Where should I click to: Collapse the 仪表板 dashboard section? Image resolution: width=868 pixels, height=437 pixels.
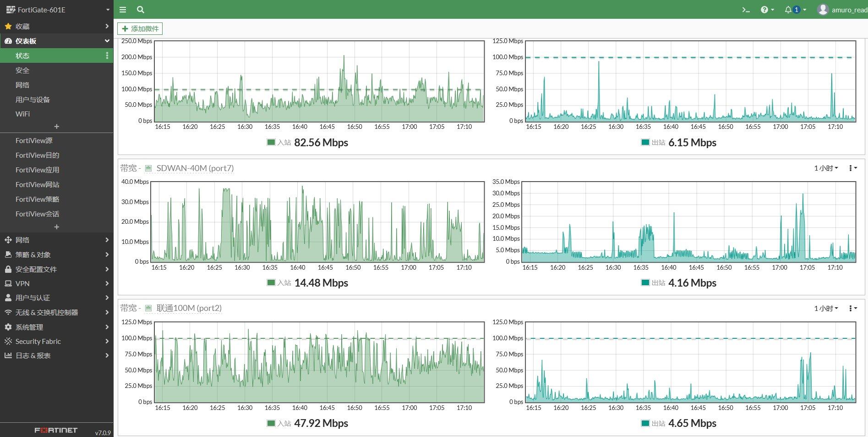point(107,41)
